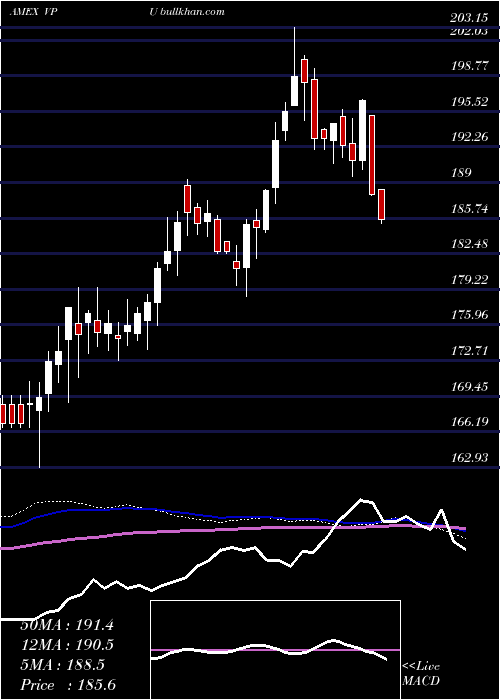The width and height of the screenshot is (500, 700).
Task: Click the 203.15 price axis label
Action: 470,18
